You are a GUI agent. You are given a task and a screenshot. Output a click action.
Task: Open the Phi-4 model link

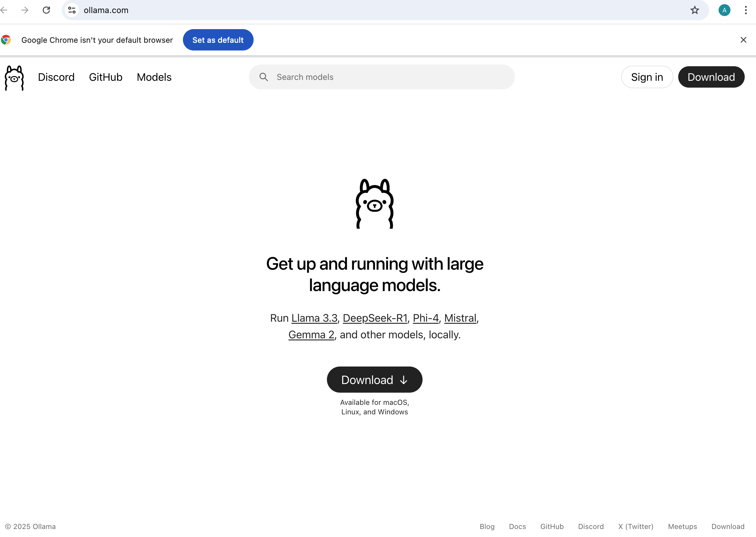tap(426, 318)
